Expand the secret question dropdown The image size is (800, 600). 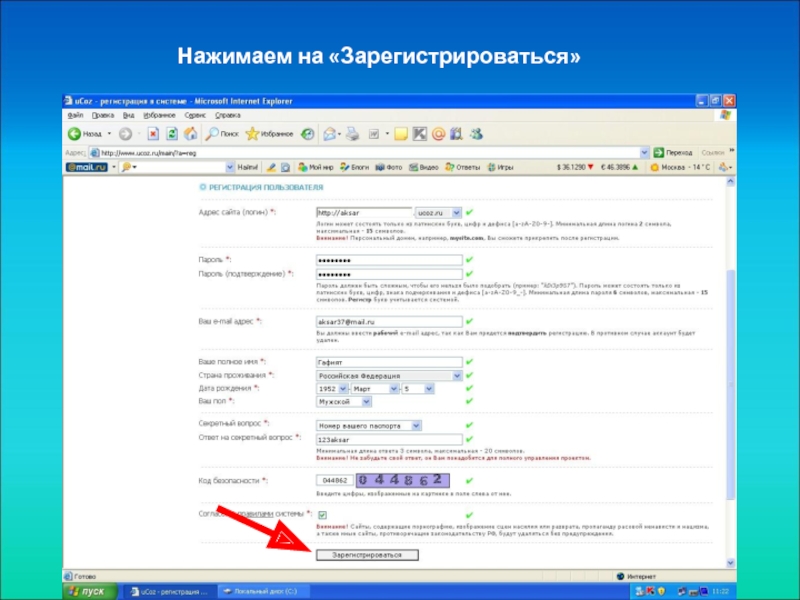[x=457, y=424]
